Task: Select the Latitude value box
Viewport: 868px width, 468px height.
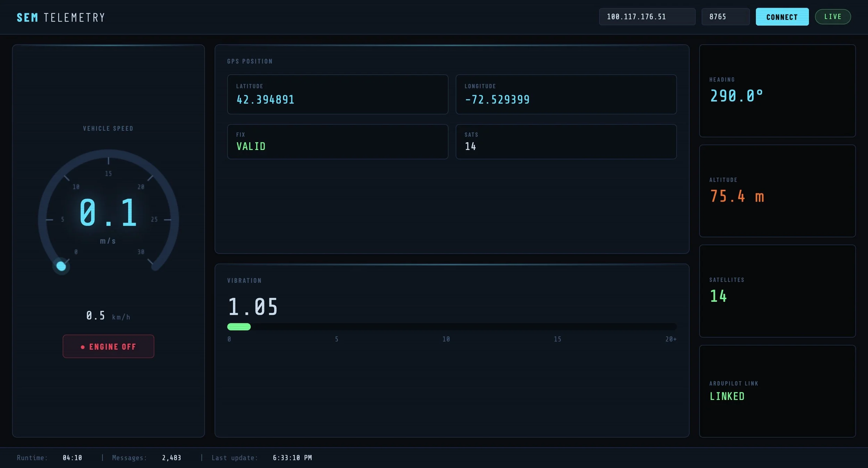Action: tap(337, 94)
